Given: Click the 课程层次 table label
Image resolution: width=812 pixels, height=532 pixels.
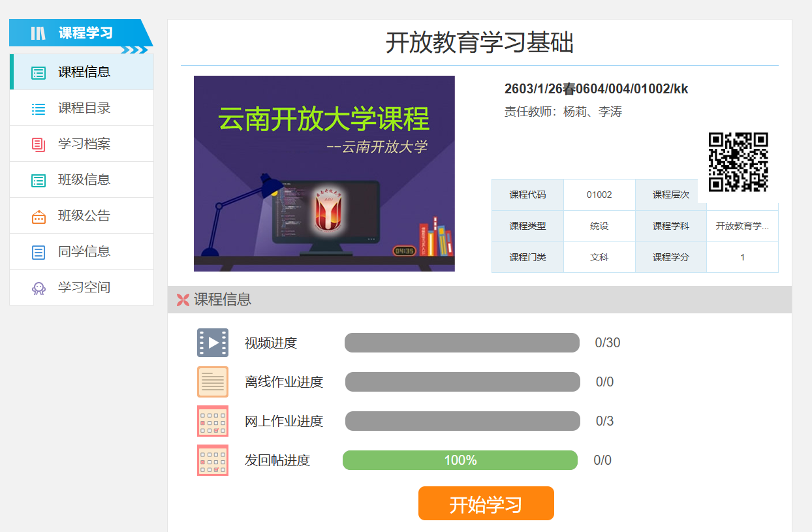Looking at the screenshot, I should click(671, 195).
